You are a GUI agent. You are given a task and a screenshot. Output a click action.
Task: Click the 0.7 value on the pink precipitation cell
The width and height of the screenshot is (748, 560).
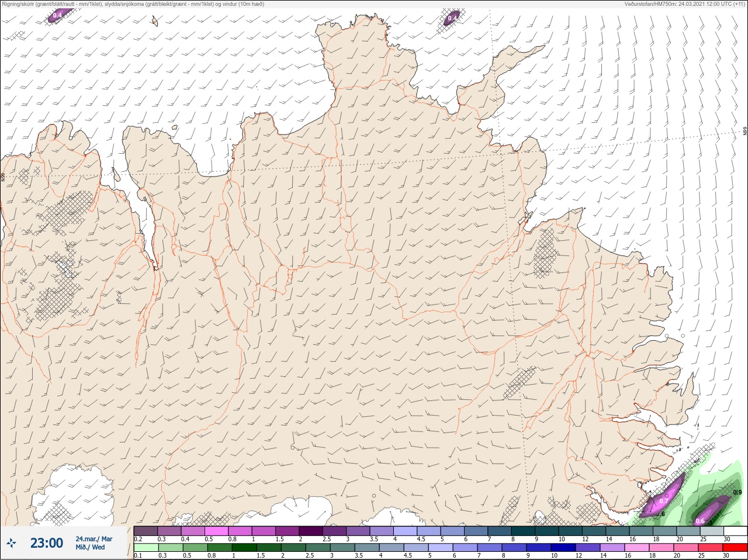663,501
